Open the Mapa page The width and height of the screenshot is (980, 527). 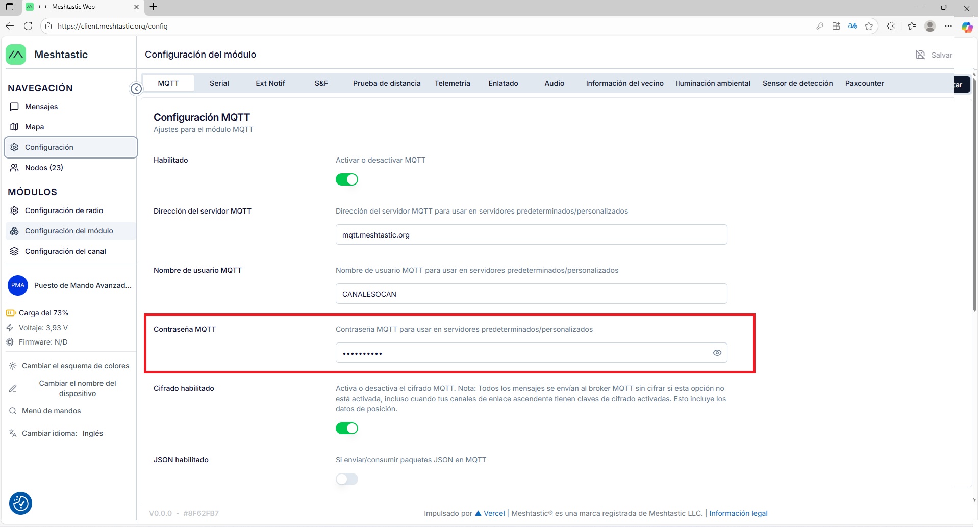coord(34,127)
